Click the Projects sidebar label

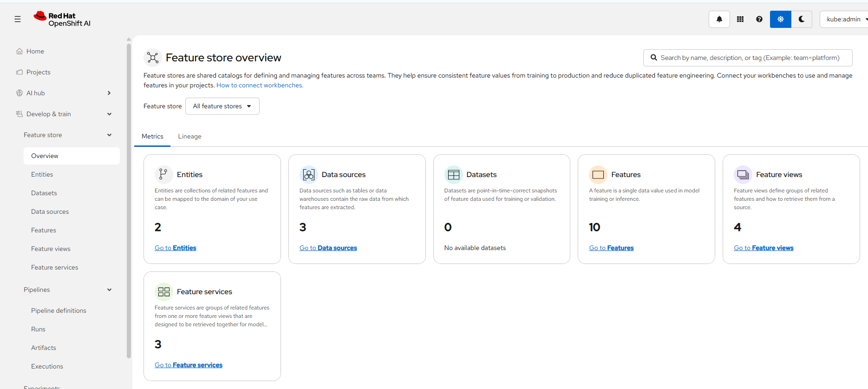[x=39, y=72]
